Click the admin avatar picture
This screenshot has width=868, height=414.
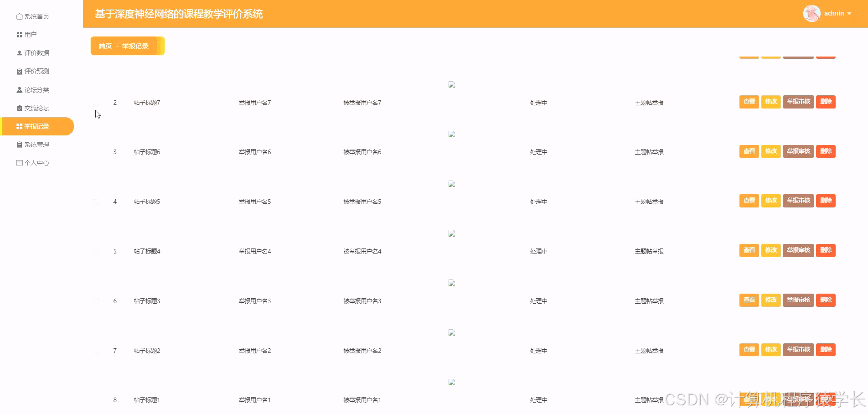pos(811,13)
